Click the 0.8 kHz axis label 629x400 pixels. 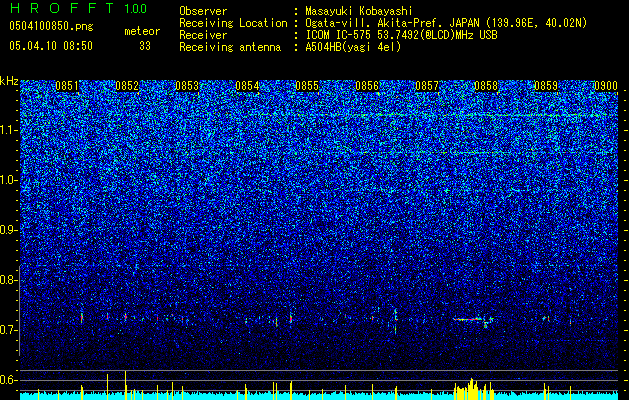(x=8, y=280)
